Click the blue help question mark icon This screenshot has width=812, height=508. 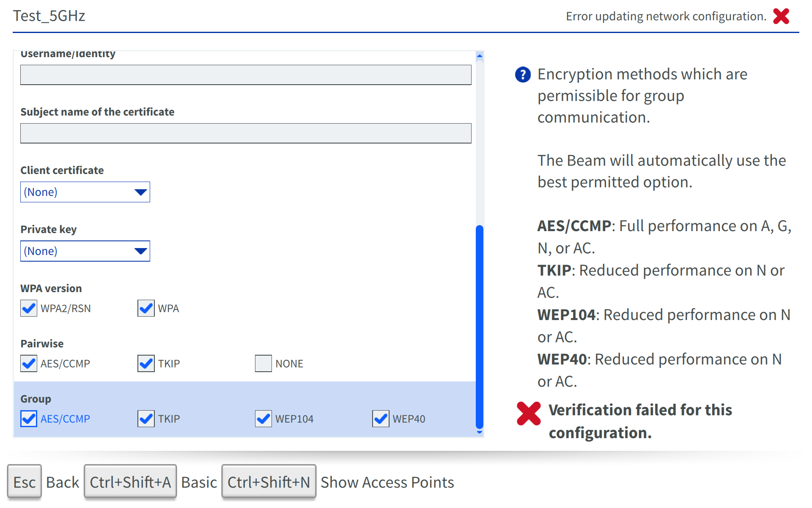pos(523,75)
